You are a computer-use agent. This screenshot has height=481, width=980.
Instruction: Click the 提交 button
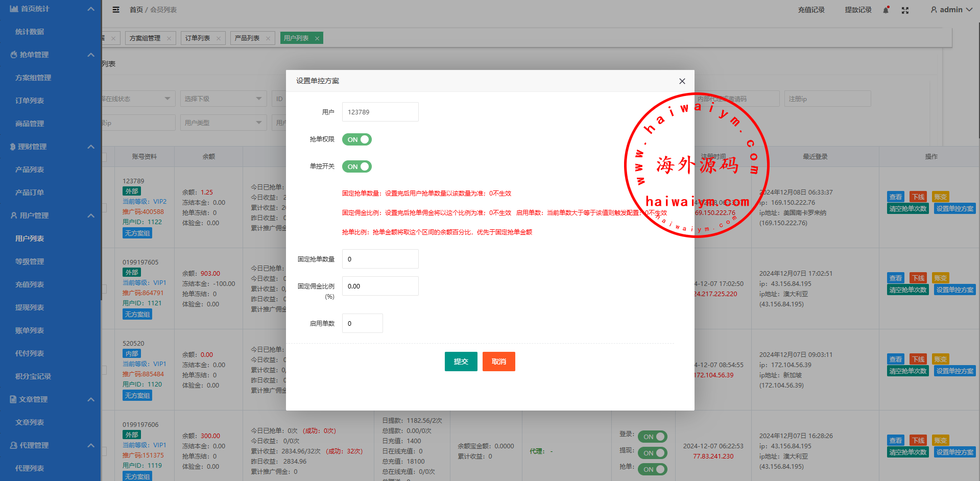(461, 362)
